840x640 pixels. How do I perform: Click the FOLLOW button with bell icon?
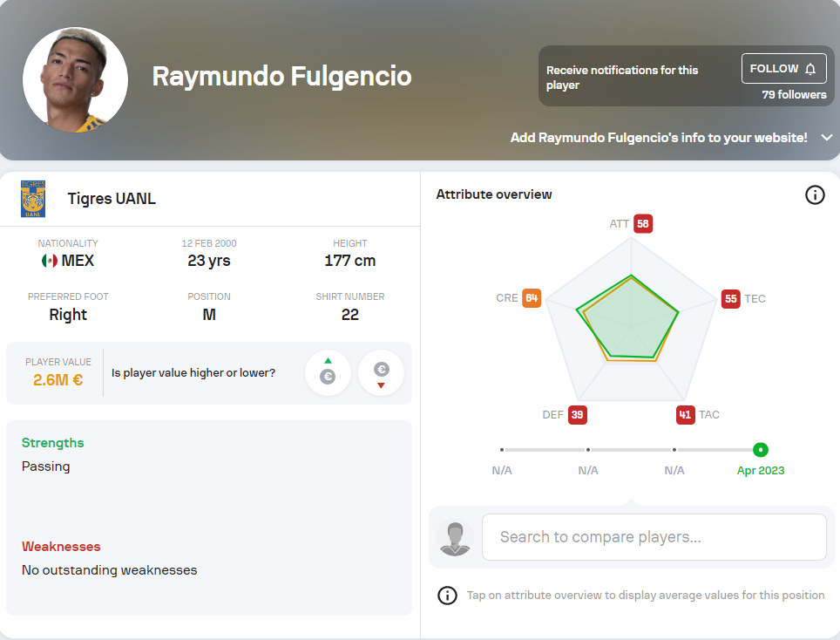pos(783,69)
